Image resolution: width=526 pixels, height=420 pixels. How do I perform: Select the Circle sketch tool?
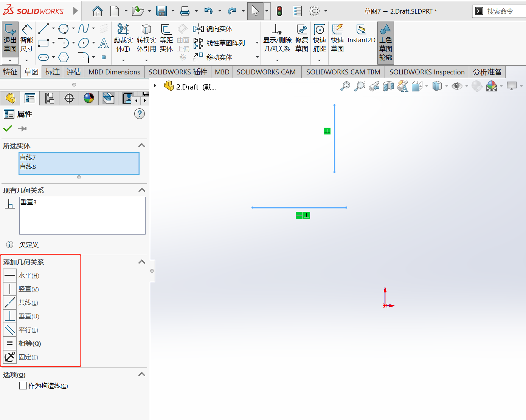64,28
